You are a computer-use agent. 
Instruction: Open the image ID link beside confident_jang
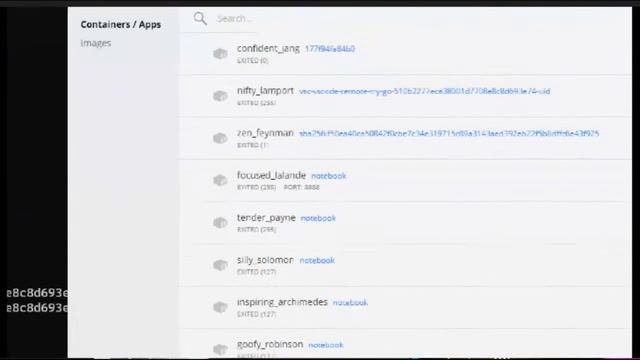pyautogui.click(x=330, y=49)
